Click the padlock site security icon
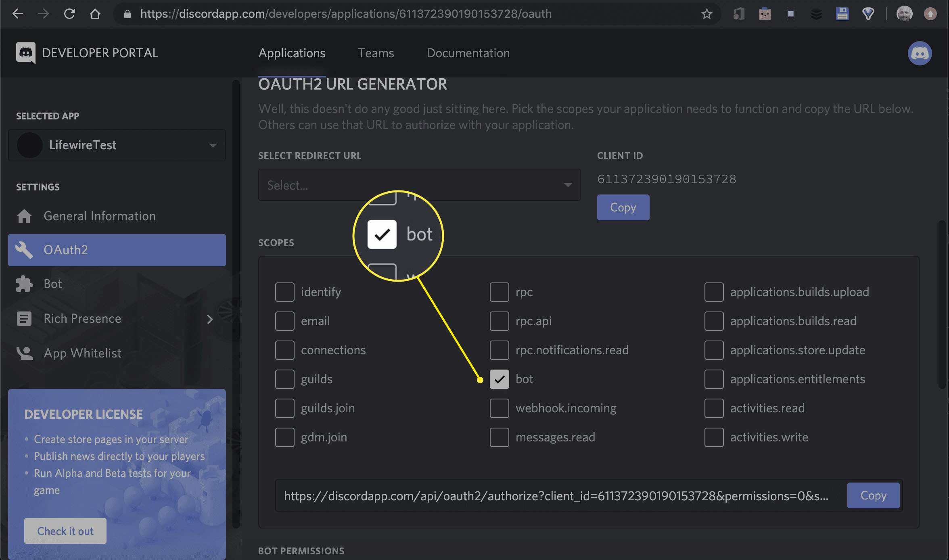The height and width of the screenshot is (560, 949). click(127, 14)
